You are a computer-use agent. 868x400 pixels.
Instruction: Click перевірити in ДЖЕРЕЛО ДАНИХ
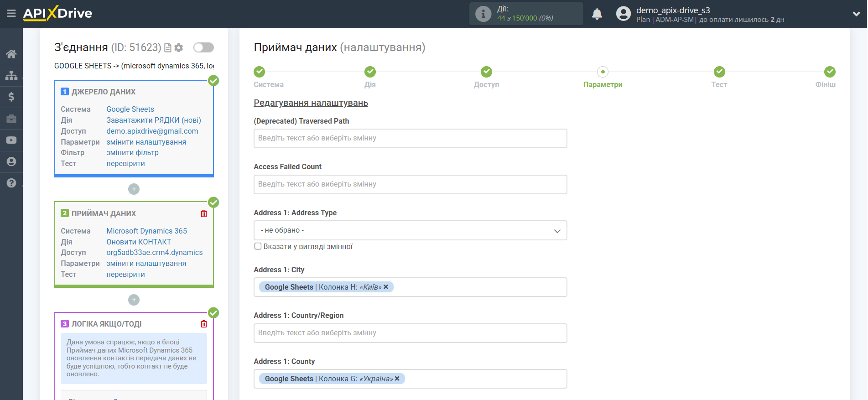[x=125, y=163]
